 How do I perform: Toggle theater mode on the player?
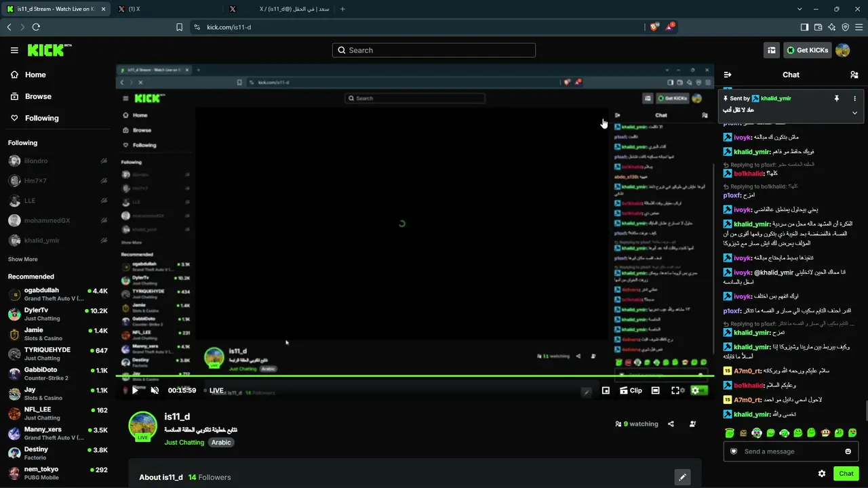pos(655,390)
